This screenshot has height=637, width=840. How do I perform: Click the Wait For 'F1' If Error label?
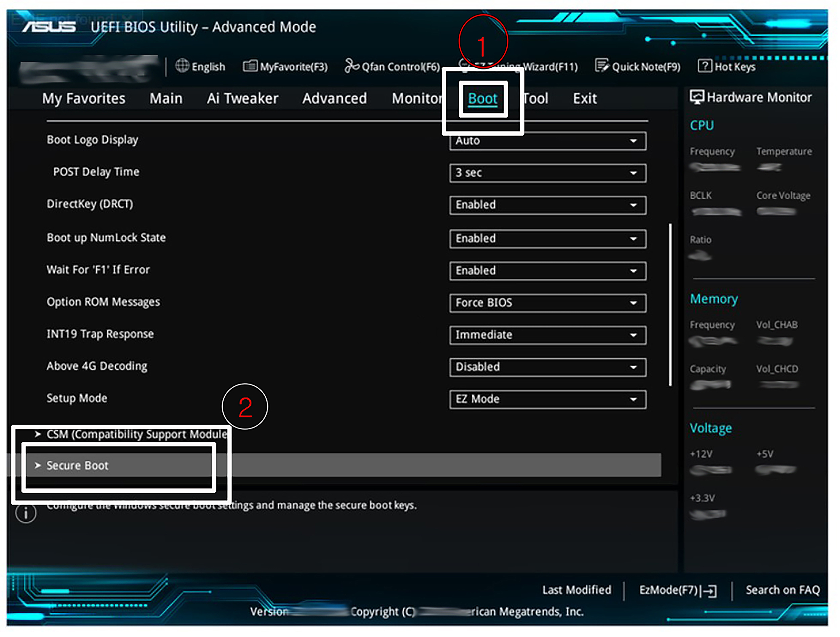[x=98, y=270]
